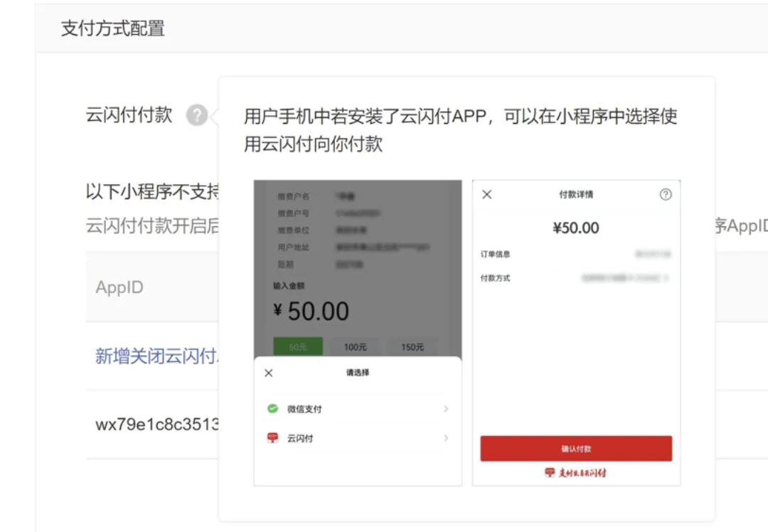The height and width of the screenshot is (532, 768).
Task: Select the red 云闪付 icon in payment list
Action: click(x=271, y=438)
